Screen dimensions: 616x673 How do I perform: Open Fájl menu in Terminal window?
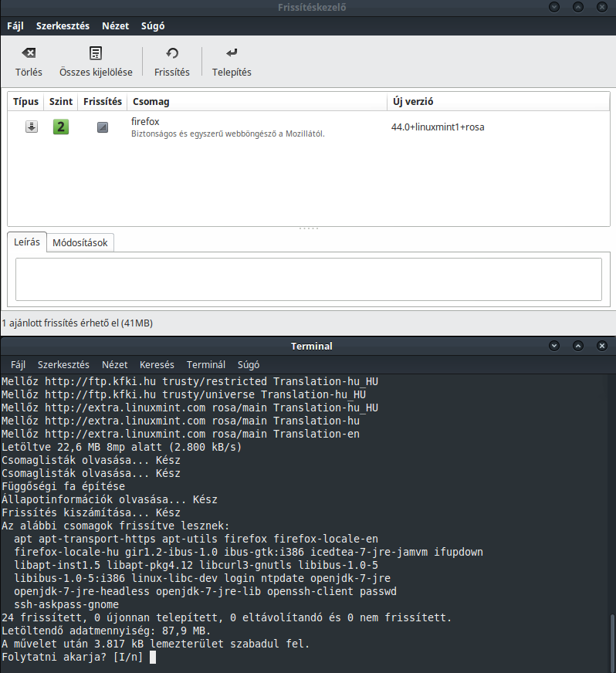click(18, 365)
